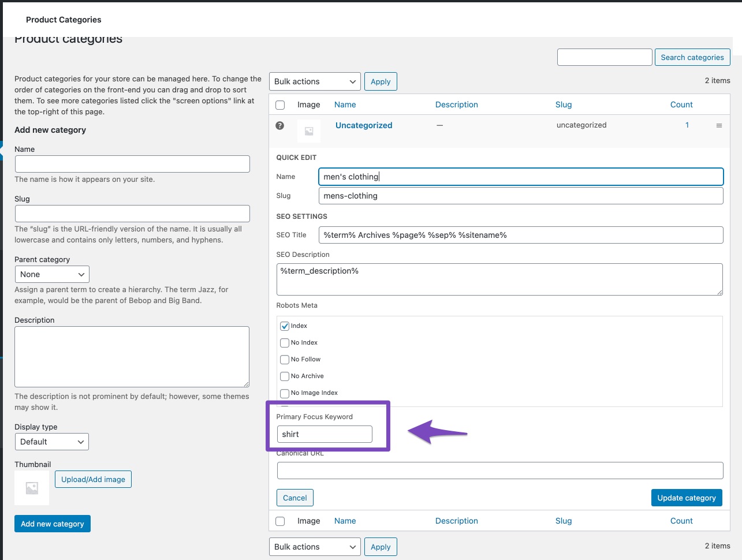The width and height of the screenshot is (742, 560).
Task: Click the Image column header at top
Action: click(309, 104)
